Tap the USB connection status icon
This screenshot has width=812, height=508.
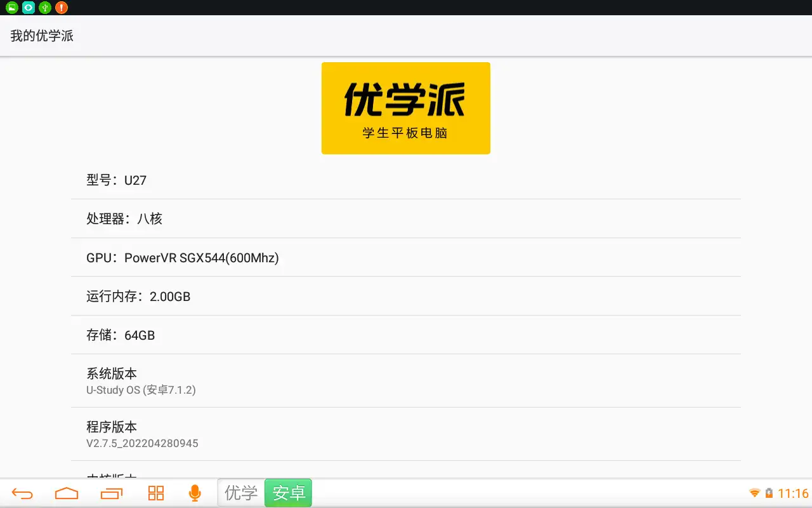pos(45,8)
